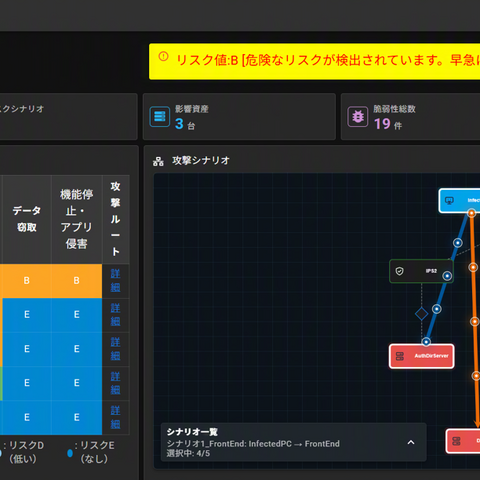The height and width of the screenshot is (480, 480).
Task: Click the orange B cell under 機能停止・アプリ侵害
Action: (77, 281)
